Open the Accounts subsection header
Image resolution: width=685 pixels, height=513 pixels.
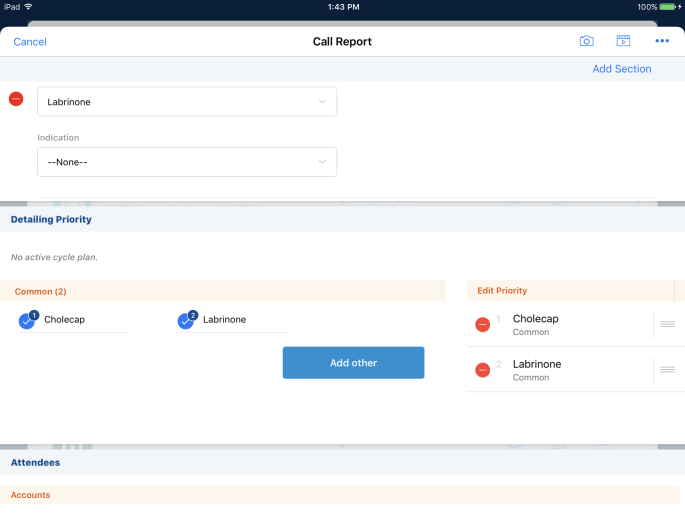pyautogui.click(x=30, y=495)
